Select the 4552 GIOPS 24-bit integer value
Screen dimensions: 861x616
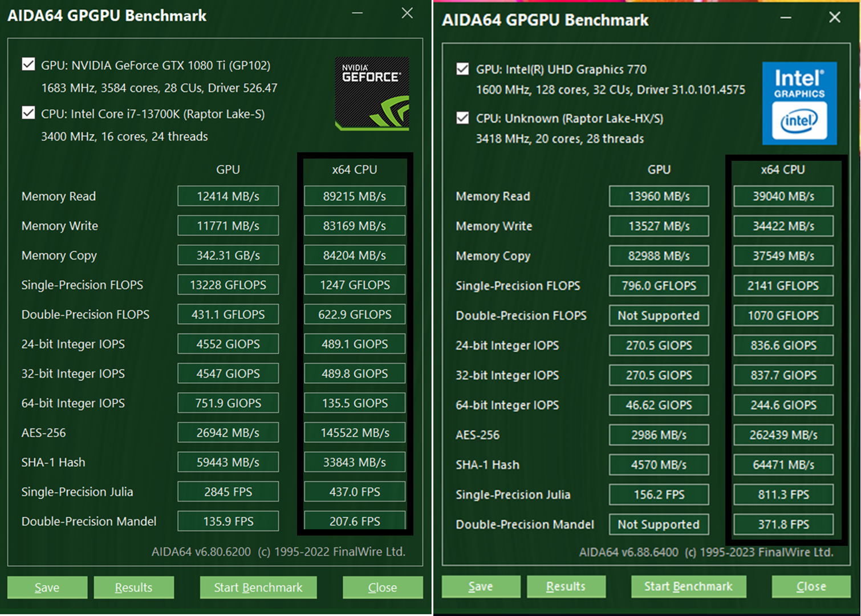pos(228,344)
